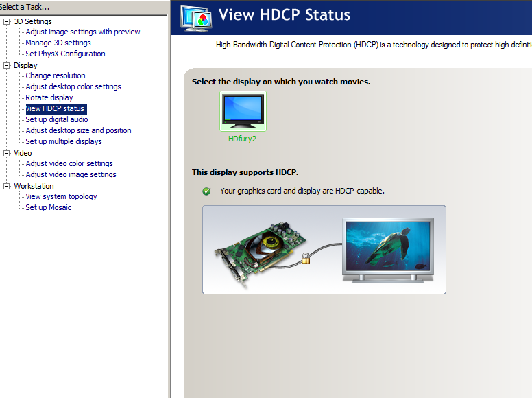The height and width of the screenshot is (398, 532).
Task: Open Set PhysX Configuration
Action: pyautogui.click(x=65, y=54)
